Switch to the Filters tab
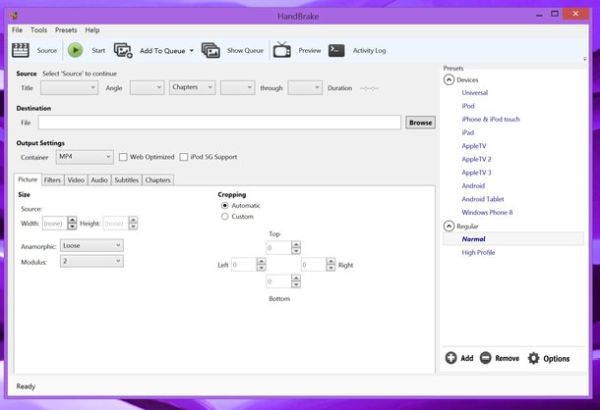The width and height of the screenshot is (600, 410). click(52, 180)
